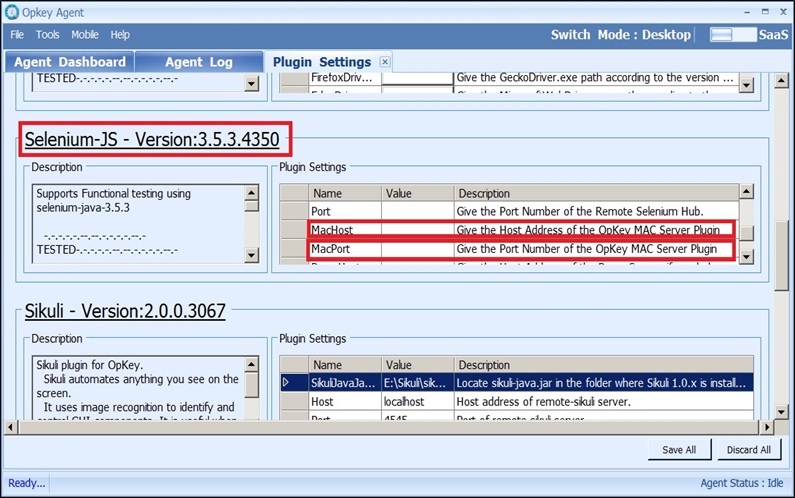Image resolution: width=795 pixels, height=498 pixels.
Task: Select the SikuliJavaJa... row name cell
Action: (x=345, y=382)
